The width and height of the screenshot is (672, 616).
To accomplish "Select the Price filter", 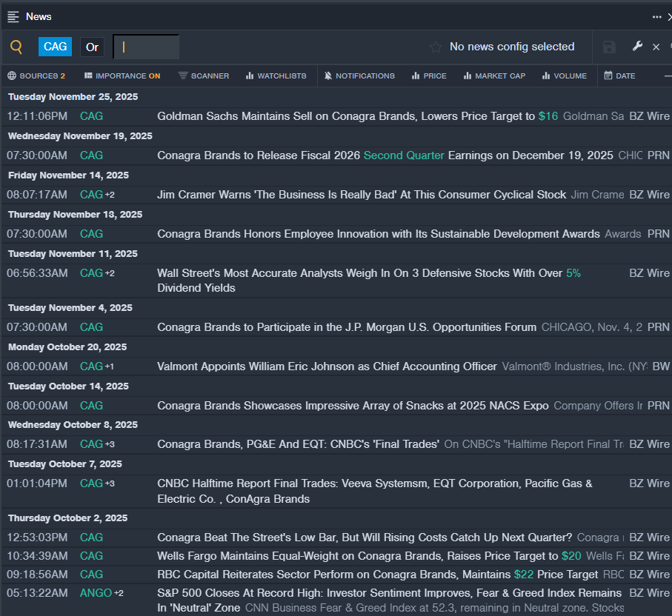I will coord(429,76).
